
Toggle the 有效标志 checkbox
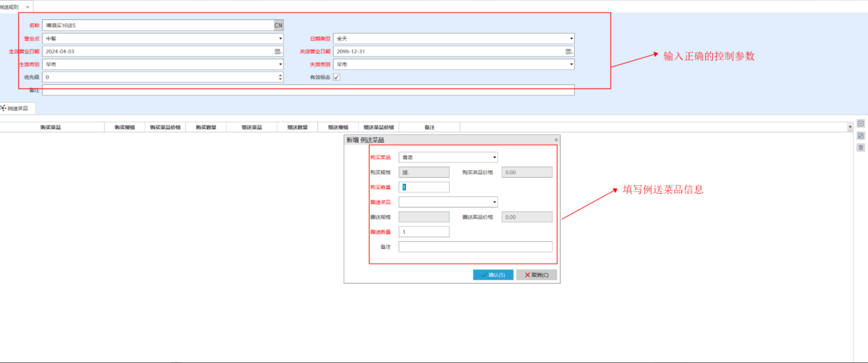[x=336, y=77]
